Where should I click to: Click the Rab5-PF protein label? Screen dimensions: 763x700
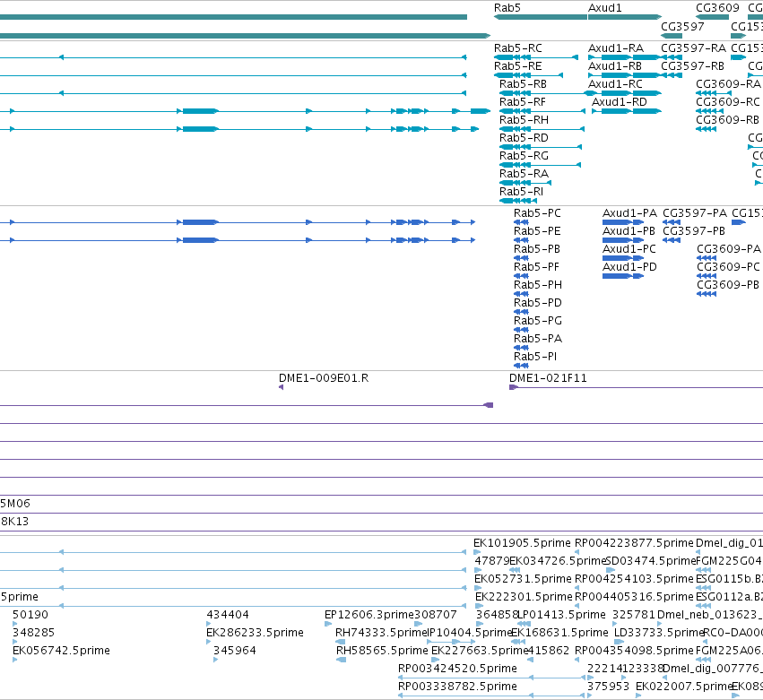(x=537, y=267)
